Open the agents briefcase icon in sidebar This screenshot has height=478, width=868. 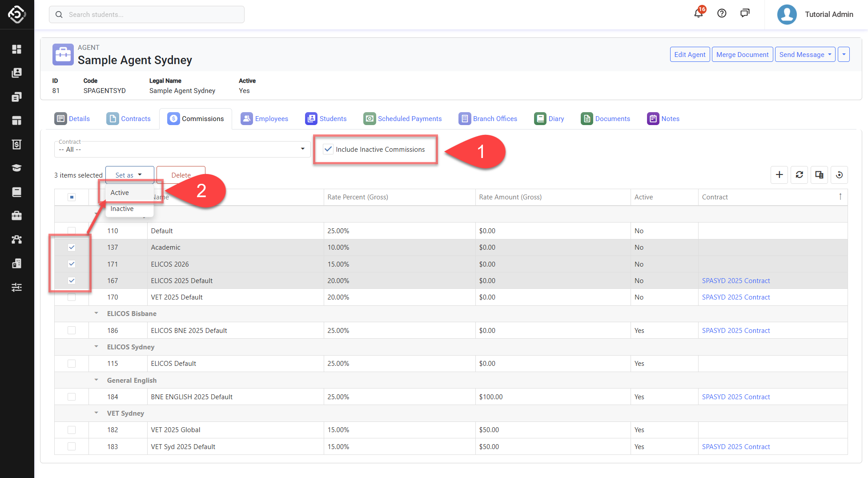pos(17,216)
